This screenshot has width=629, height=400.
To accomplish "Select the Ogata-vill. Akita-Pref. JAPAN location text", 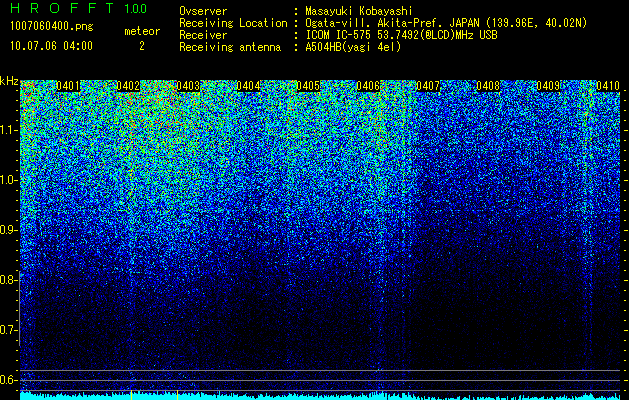I will (446, 23).
